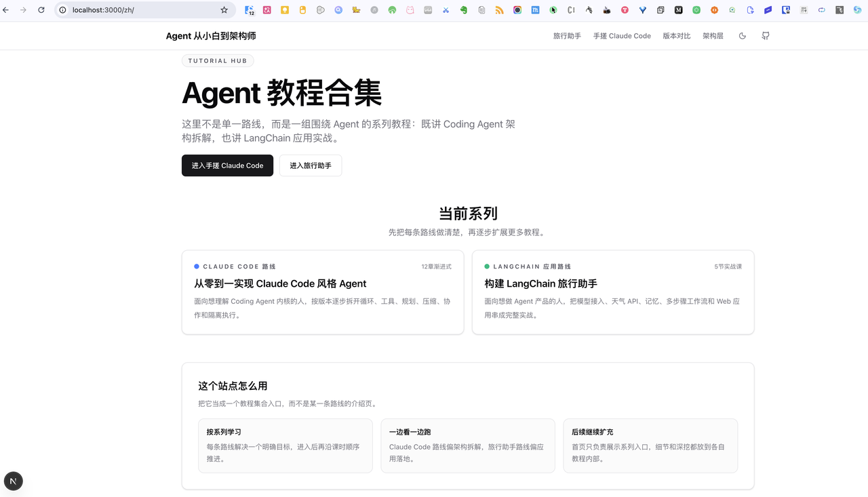868x497 pixels.
Task: Open the GitHub icon in the navbar
Action: point(765,35)
